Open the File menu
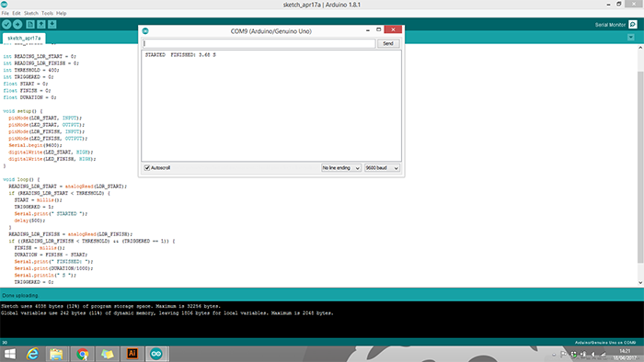 point(5,13)
